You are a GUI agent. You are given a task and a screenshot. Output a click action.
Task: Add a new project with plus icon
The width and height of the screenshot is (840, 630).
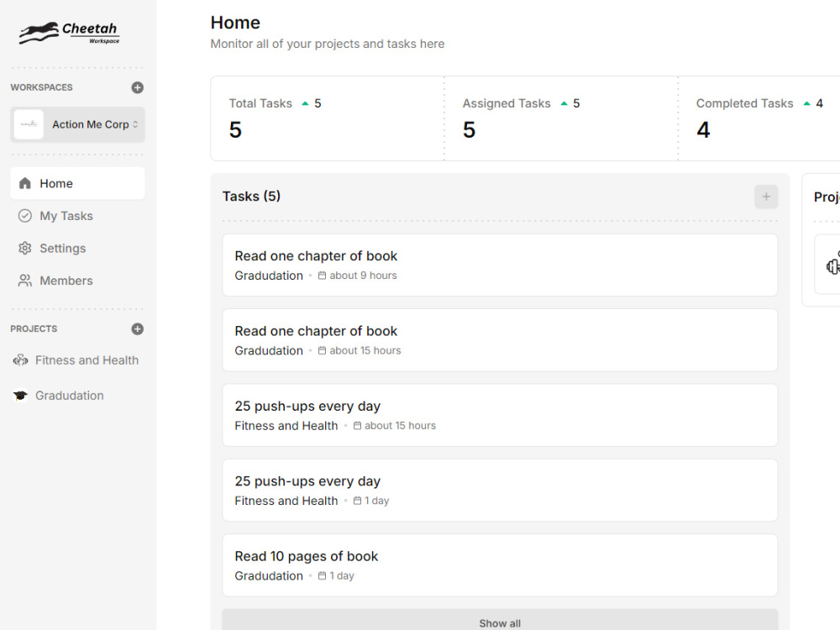pos(137,329)
